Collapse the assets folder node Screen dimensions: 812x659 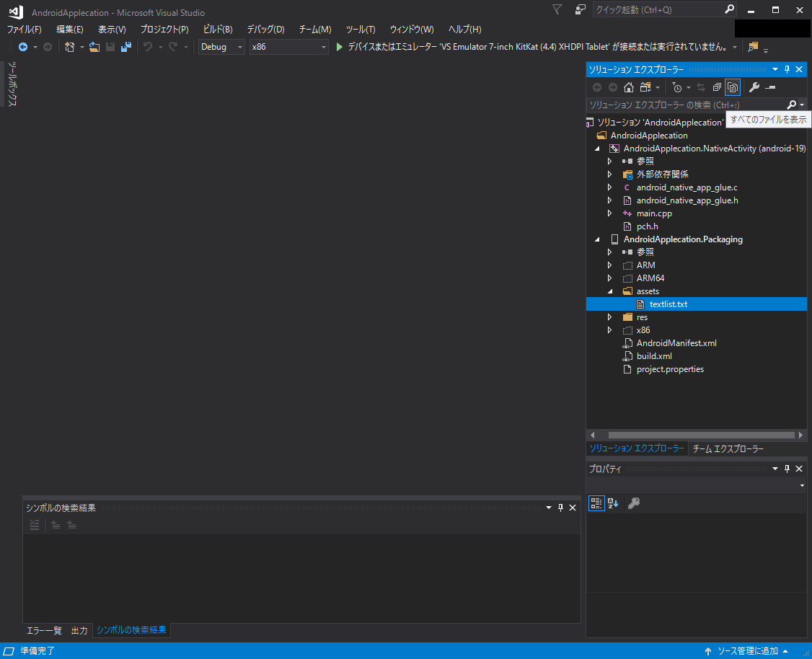coord(609,291)
